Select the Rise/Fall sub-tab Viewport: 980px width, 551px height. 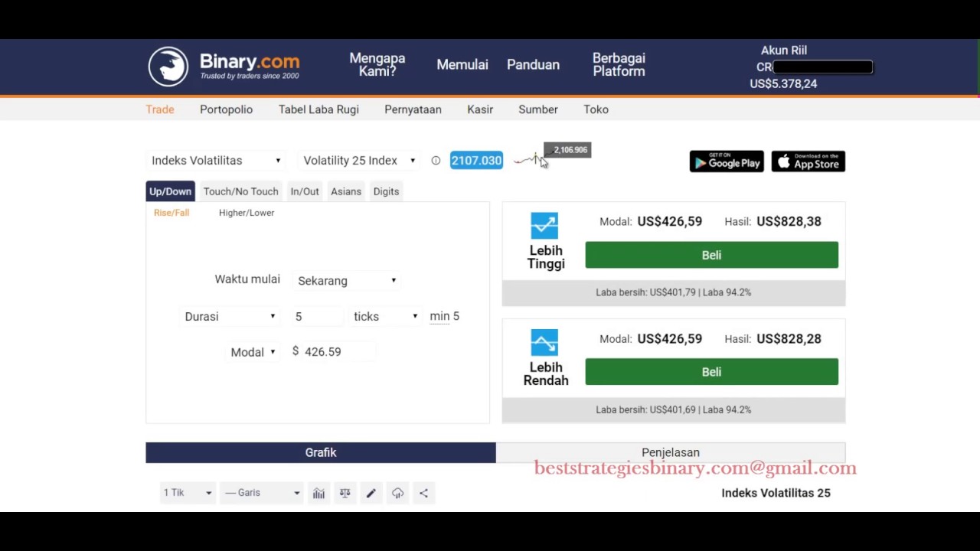coord(171,213)
